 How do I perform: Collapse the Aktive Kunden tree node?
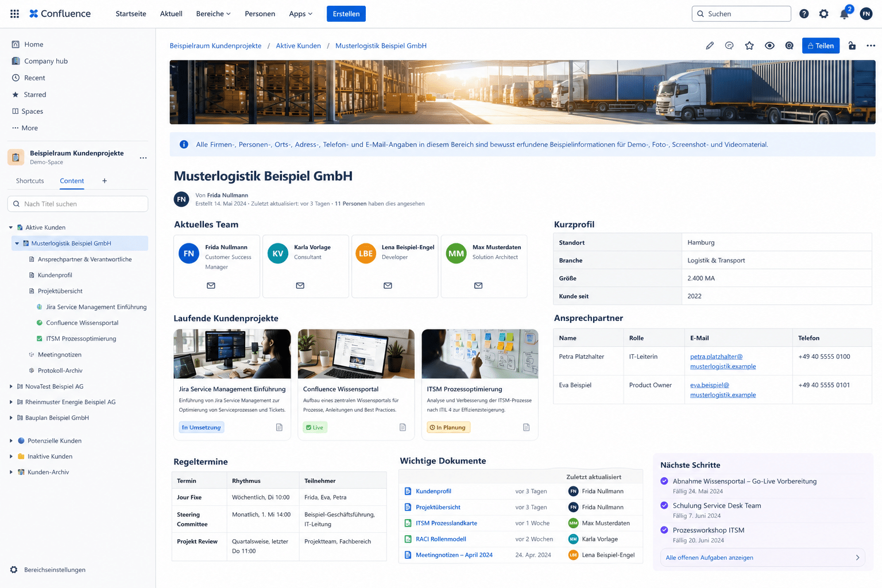point(11,227)
